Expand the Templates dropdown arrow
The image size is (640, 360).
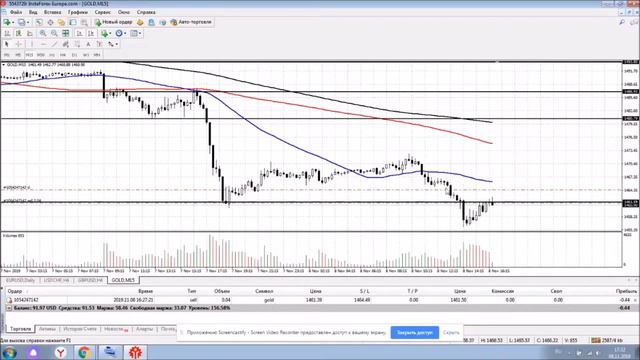click(140, 33)
